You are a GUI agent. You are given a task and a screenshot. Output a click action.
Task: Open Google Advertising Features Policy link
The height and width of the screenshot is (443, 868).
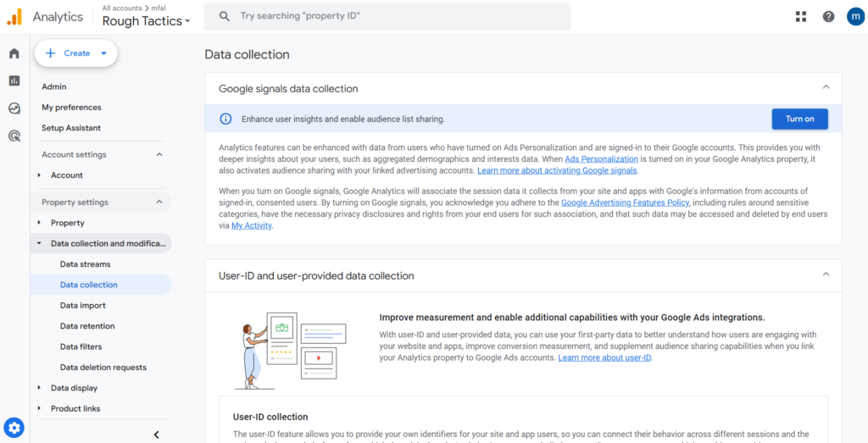(625, 202)
